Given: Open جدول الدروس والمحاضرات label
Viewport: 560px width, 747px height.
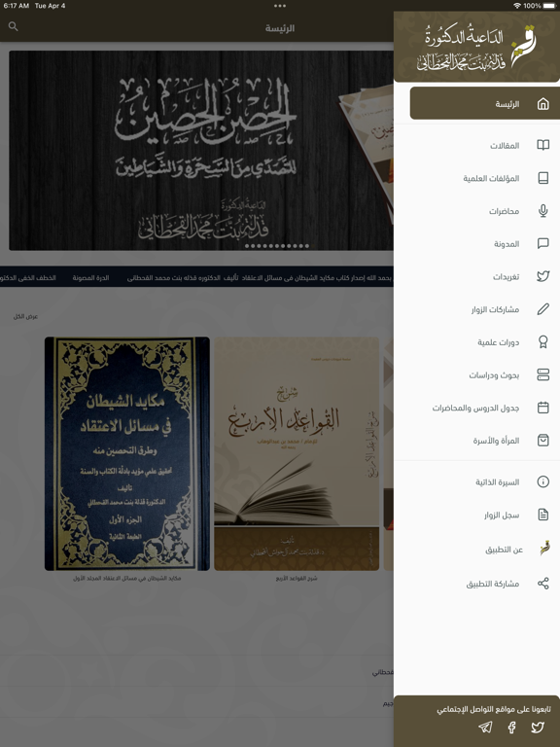Looking at the screenshot, I should tap(475, 409).
